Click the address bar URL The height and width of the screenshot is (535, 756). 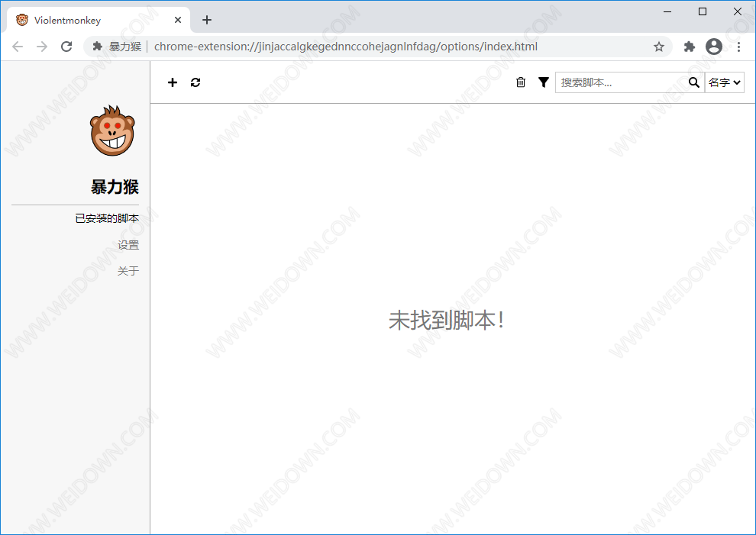[346, 47]
